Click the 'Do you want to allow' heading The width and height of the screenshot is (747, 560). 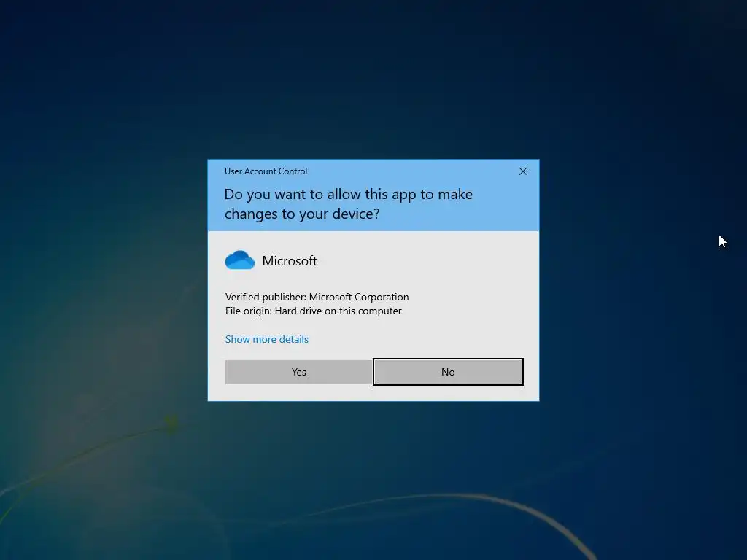click(348, 204)
